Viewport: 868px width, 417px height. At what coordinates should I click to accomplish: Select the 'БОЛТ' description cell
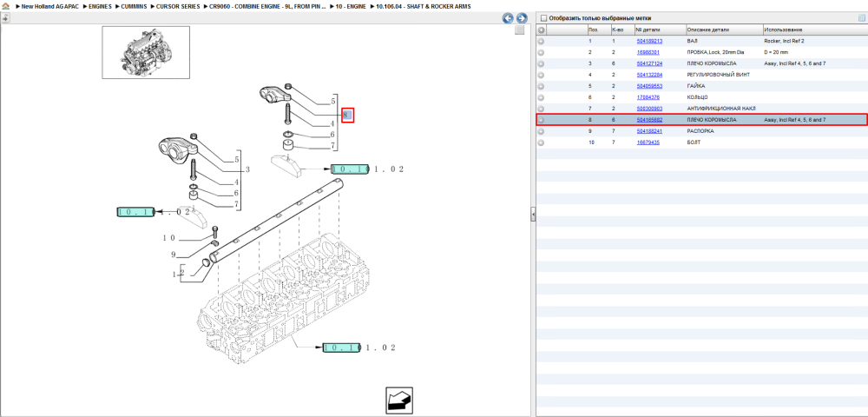[x=694, y=142]
